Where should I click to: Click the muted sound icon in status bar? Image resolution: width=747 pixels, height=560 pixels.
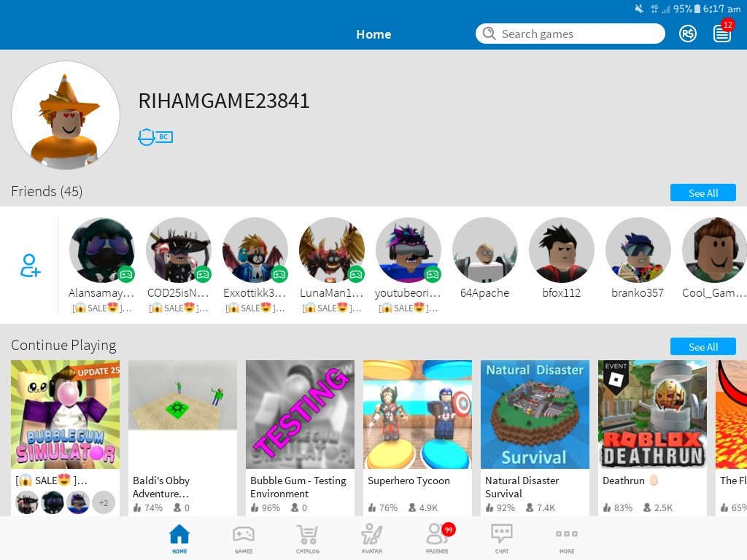tap(639, 9)
